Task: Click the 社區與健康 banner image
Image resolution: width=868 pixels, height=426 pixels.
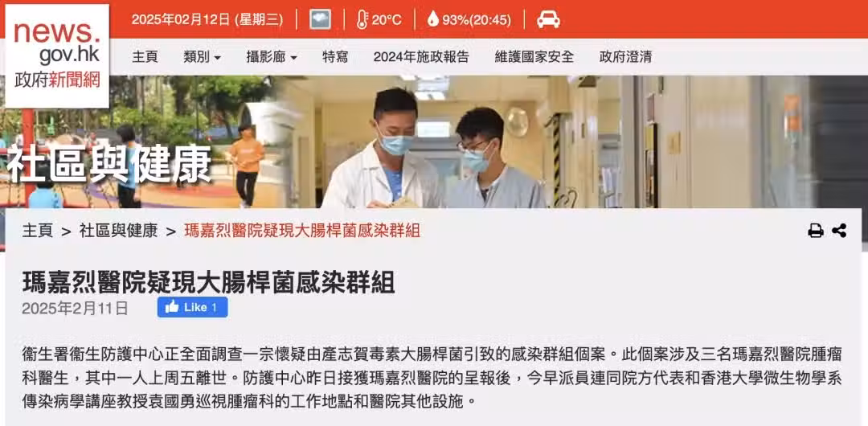Action: (x=434, y=141)
